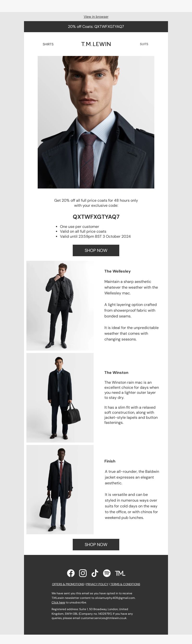Open the PRIVACY POLICY link
Screen dimensions: 192x644
tap(97, 584)
